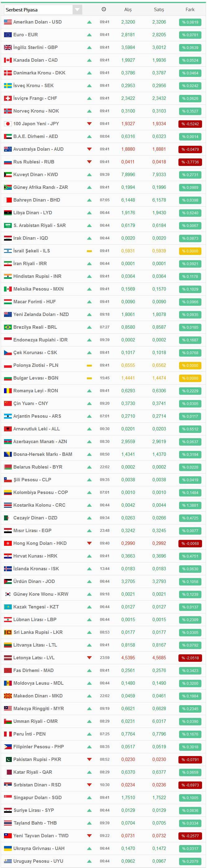Click the yellow flat indicator on İsrail Şekeli row
This screenshot has height=868, width=207.
89,251
